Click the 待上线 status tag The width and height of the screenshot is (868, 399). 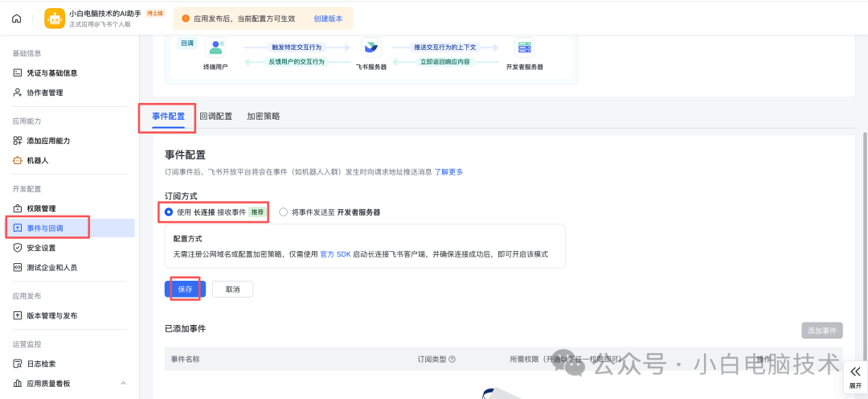[x=155, y=14]
